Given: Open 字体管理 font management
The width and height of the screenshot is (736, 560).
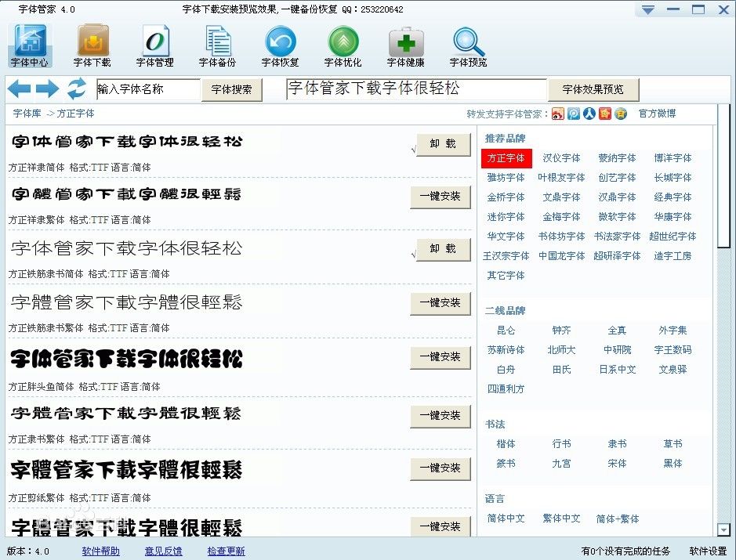Looking at the screenshot, I should [x=155, y=43].
